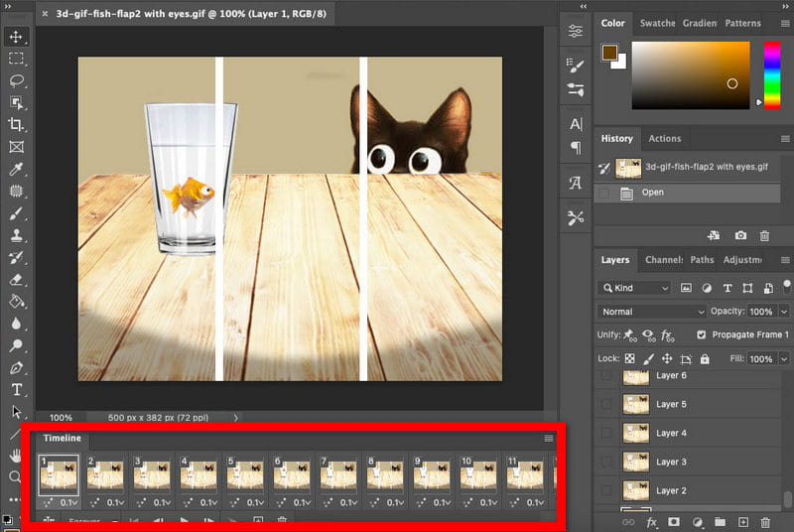This screenshot has width=794, height=532.
Task: Select the Lasso tool
Action: (x=16, y=80)
